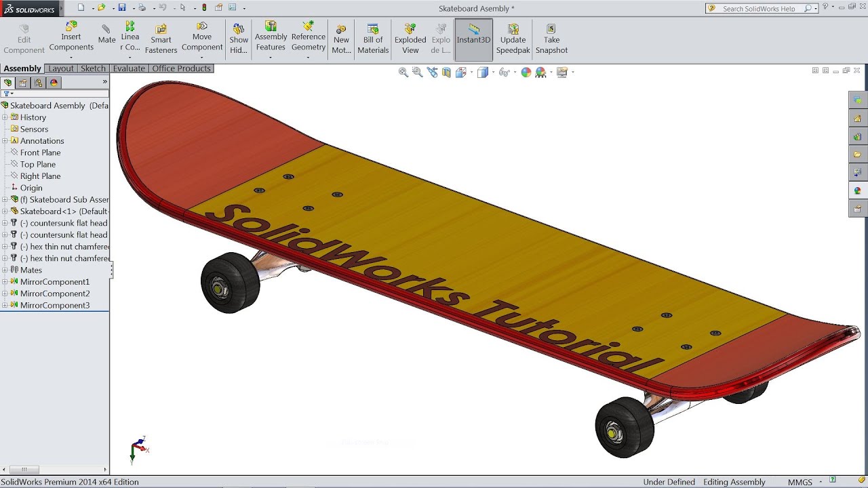The width and height of the screenshot is (868, 488).
Task: Expand Insert Components dropdown arrow
Action: 71,58
